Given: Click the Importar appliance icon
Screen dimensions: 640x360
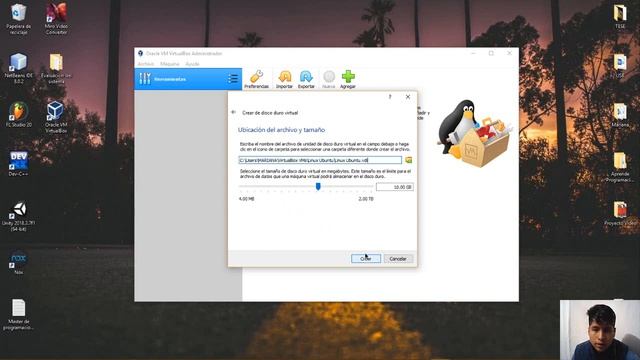Looking at the screenshot, I should point(284,79).
